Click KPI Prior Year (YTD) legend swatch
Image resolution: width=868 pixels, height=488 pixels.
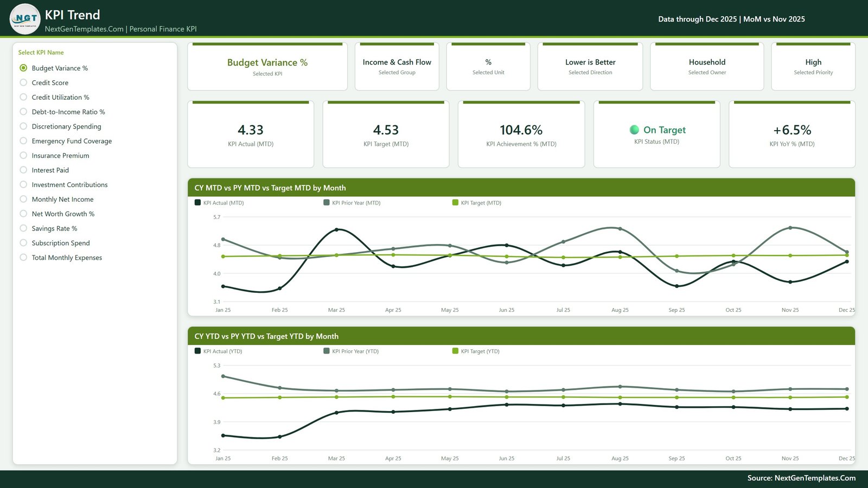[x=327, y=351]
